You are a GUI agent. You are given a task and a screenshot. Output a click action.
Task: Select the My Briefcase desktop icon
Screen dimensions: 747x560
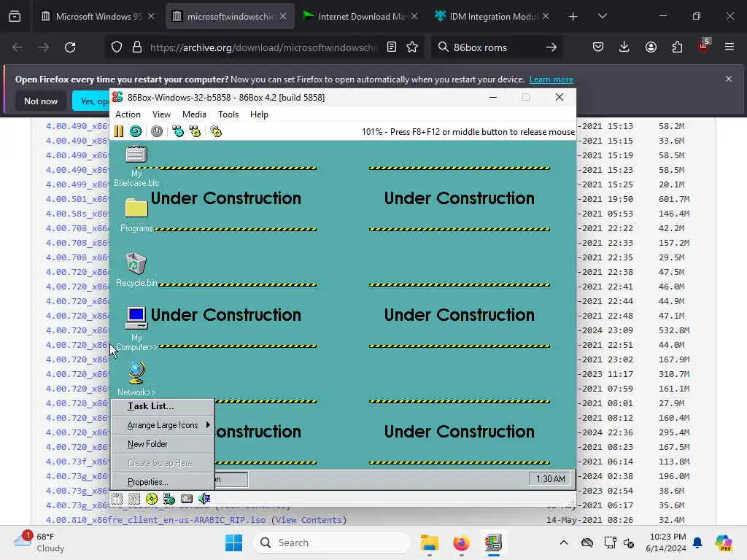coord(136,166)
